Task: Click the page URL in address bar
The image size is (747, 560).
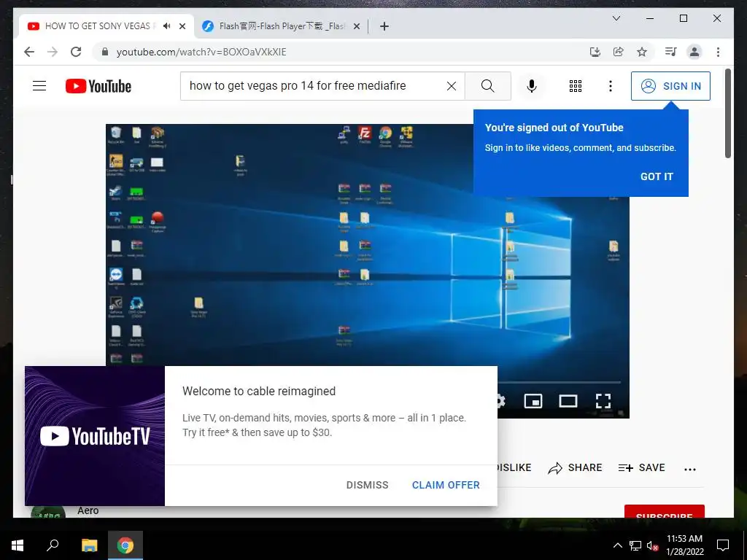Action: [201, 52]
